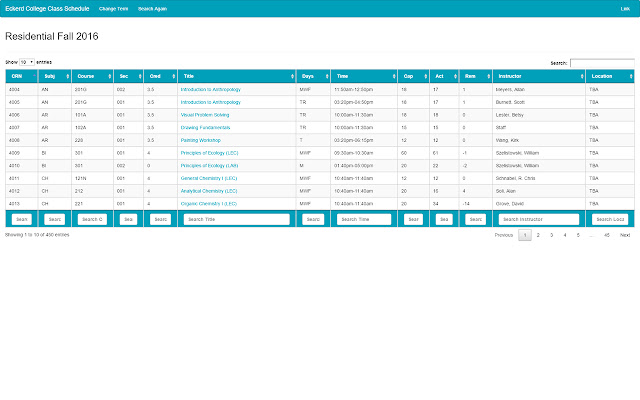Sort table by Cred column header
Viewport: 640px width, 400px height.
click(160, 76)
